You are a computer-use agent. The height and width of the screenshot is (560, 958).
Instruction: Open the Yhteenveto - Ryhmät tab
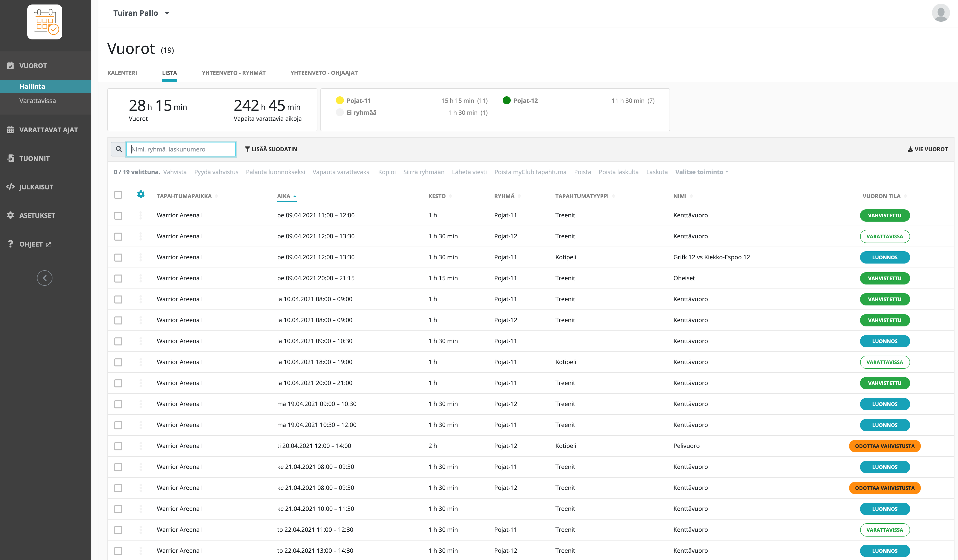pos(234,73)
